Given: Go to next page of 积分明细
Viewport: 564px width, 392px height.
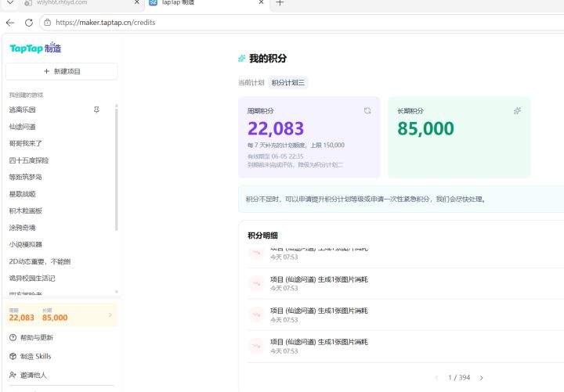Looking at the screenshot, I should 481,378.
